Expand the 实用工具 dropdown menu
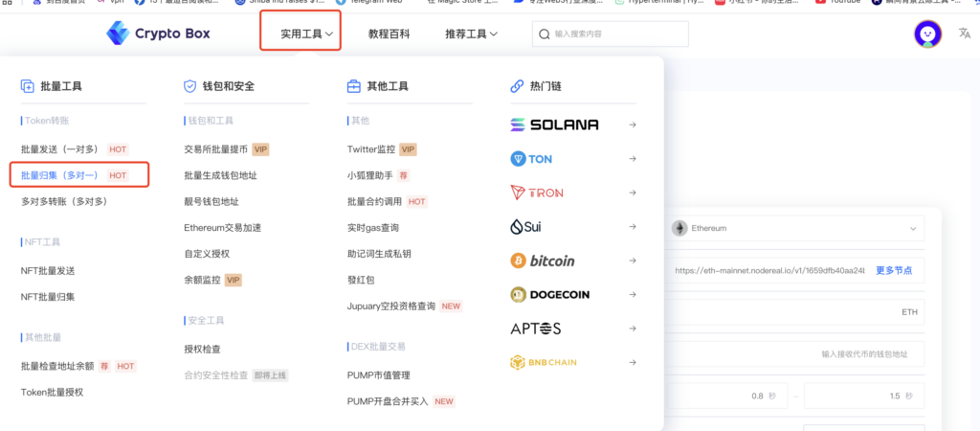This screenshot has height=431, width=980. [307, 34]
